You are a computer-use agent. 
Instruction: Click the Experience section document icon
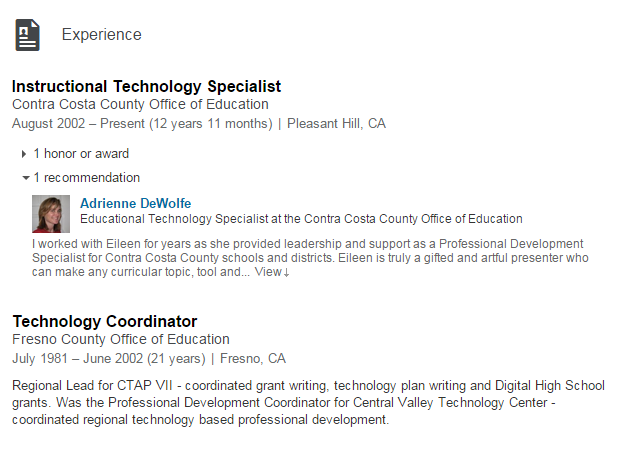[28, 35]
